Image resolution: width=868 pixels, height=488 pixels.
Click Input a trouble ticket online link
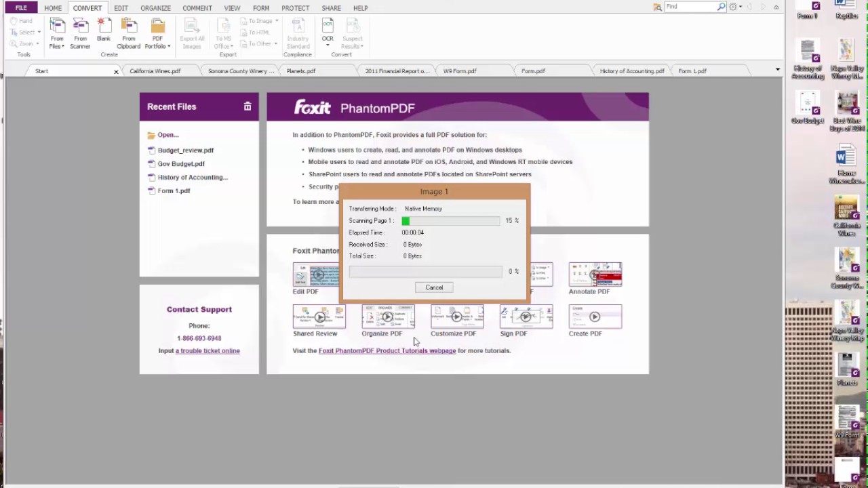pos(208,351)
